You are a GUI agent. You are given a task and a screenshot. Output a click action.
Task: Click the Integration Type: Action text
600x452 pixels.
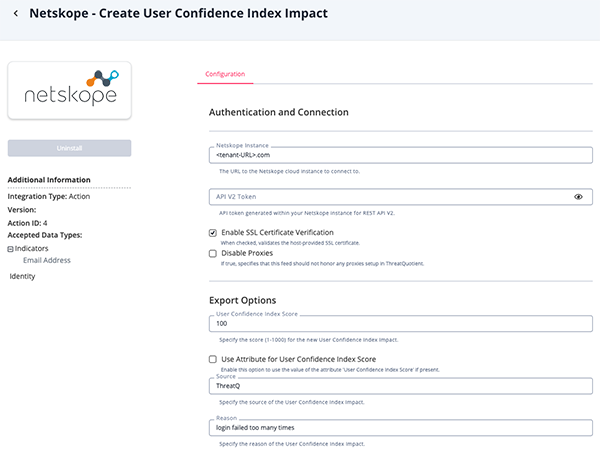tap(49, 196)
